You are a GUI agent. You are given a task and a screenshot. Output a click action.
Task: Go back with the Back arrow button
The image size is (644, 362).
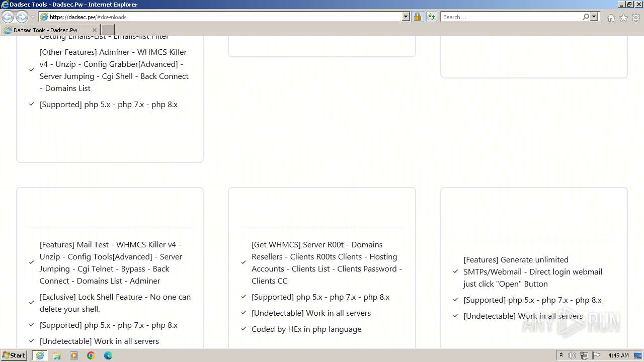tap(8, 17)
